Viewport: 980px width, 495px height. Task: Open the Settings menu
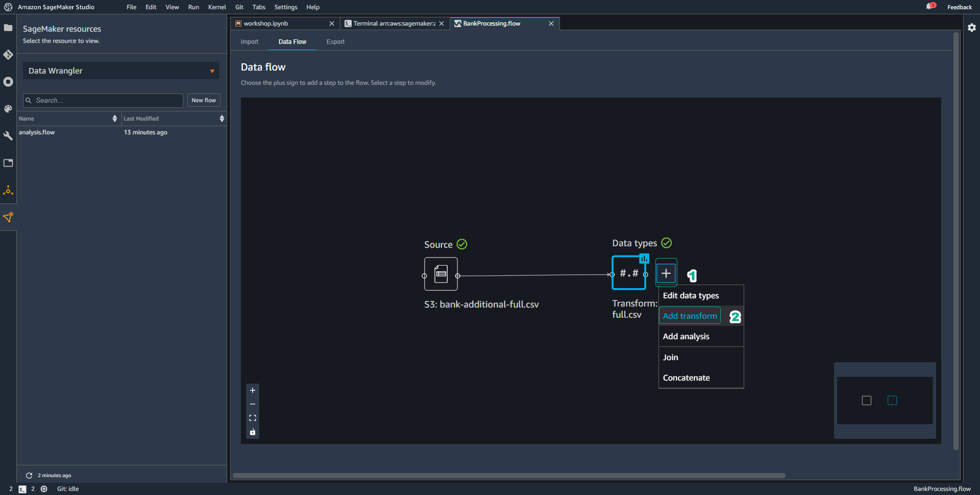tap(286, 7)
